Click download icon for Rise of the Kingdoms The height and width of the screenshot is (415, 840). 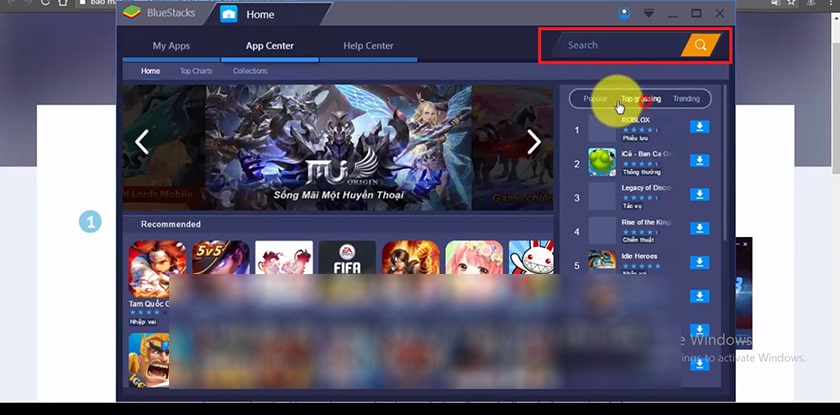point(700,229)
